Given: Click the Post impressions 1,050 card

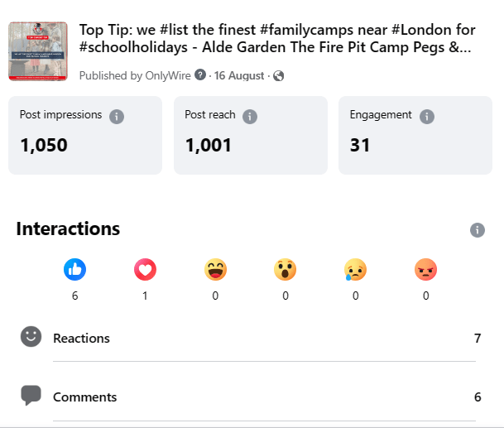Looking at the screenshot, I should point(85,136).
